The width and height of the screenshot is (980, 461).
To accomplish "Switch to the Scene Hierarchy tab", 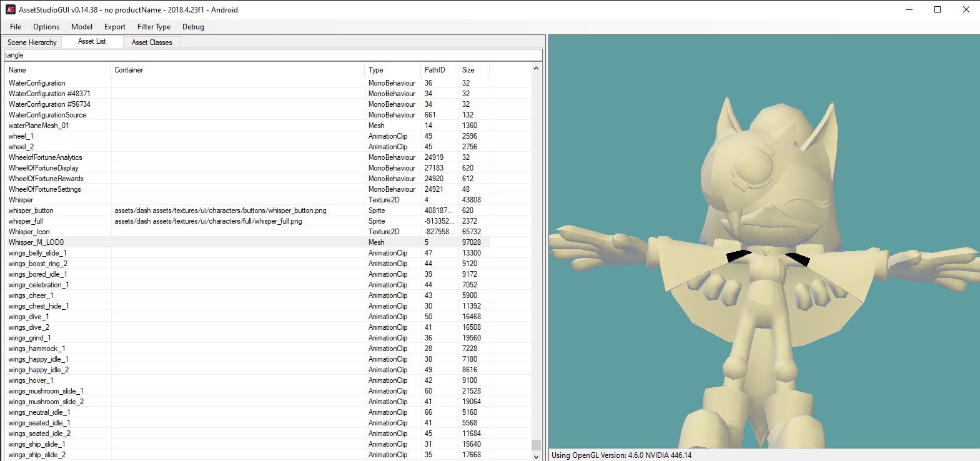I will click(32, 42).
